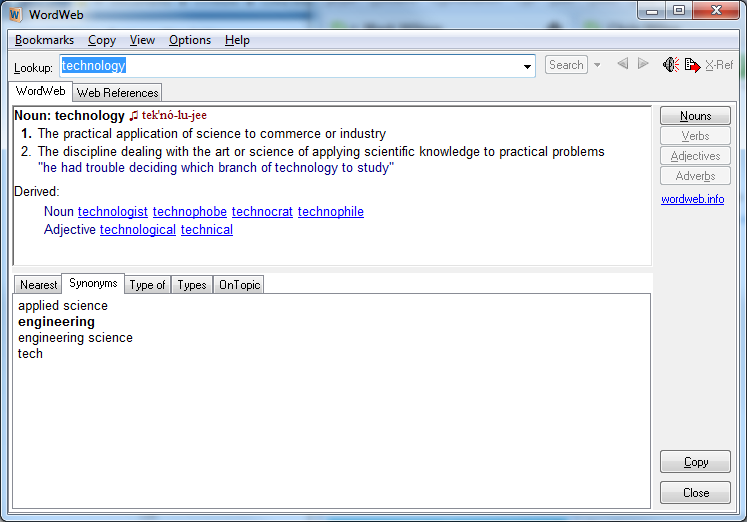Open the Bookmarks menu

coord(44,40)
